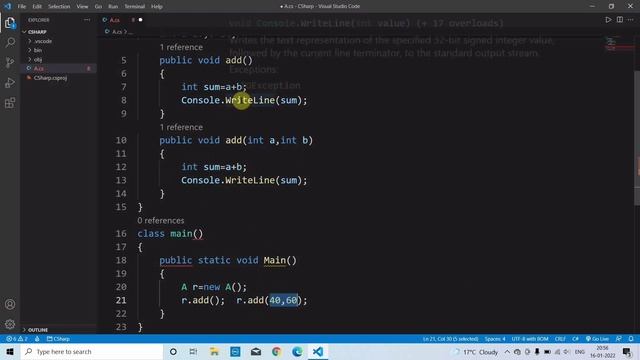640x360 pixels.
Task: Open the Manage gear menu
Action: [10, 324]
